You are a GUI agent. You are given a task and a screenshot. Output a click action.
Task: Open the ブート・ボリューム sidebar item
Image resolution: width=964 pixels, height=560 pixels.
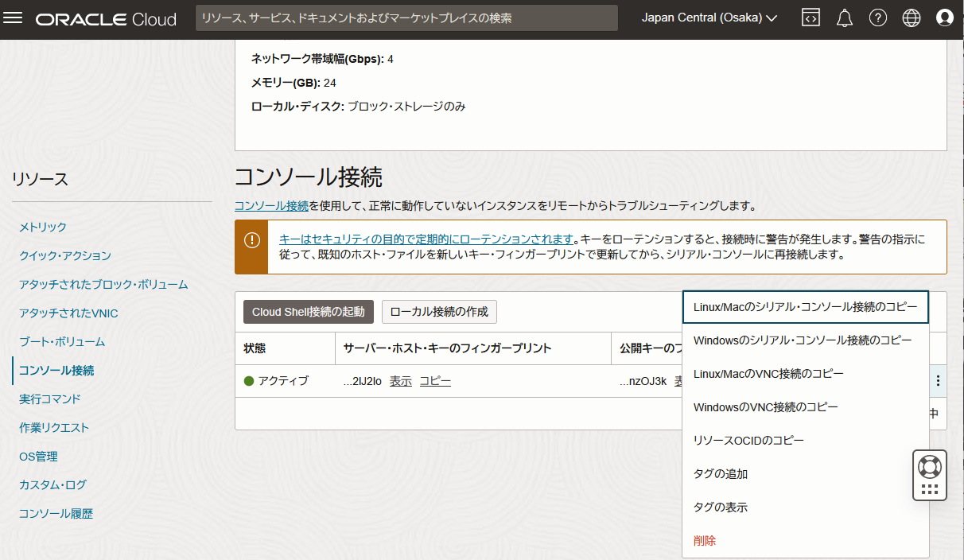pos(62,342)
